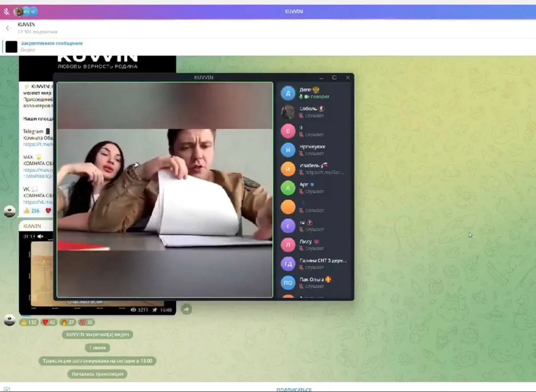
Task: Select participant Изабель
Action: 315,169
